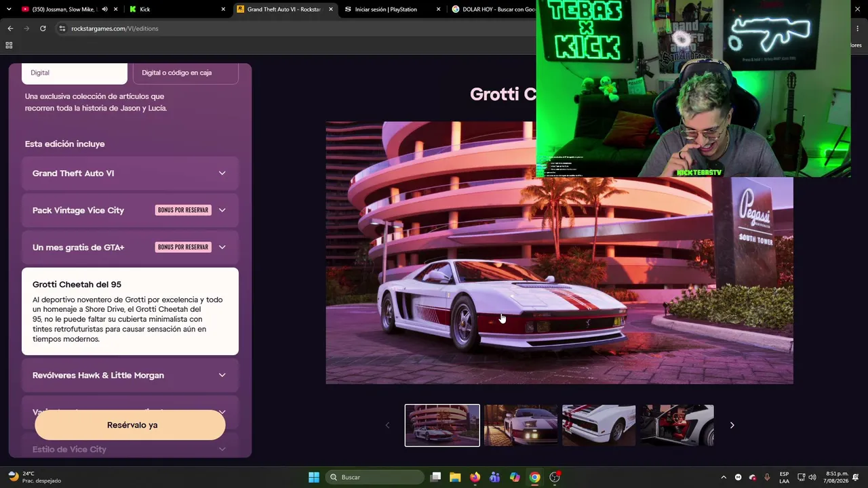The width and height of the screenshot is (868, 488).
Task: Open the volume icon in system tray
Action: tap(812, 477)
